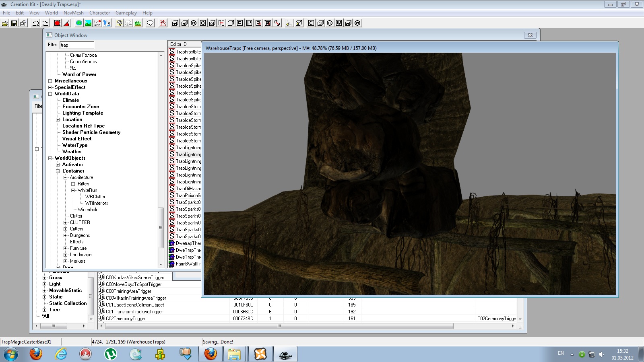Open the Windows Start menu

(x=11, y=354)
